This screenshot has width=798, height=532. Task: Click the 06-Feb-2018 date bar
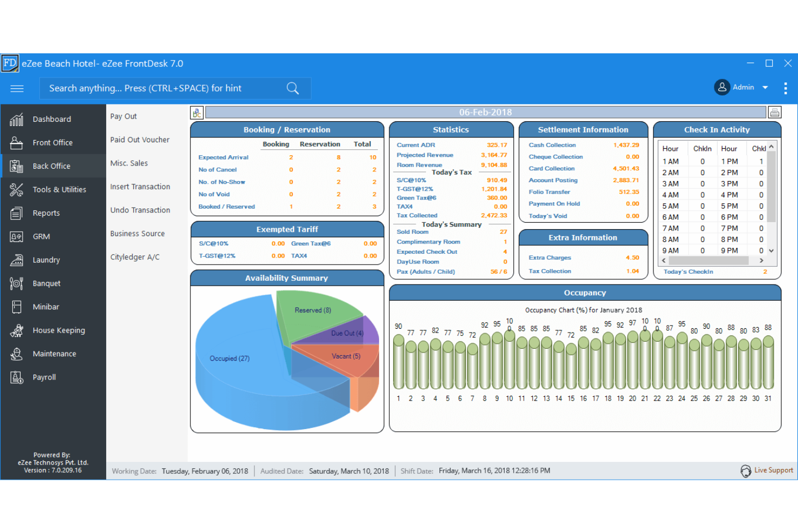coord(485,112)
